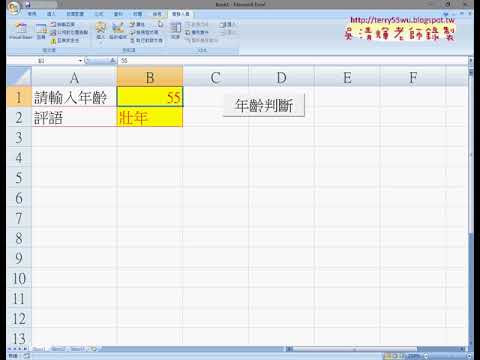Image resolution: width=480 pixels, height=360 pixels.
Task: Select column B header
Action: tap(150, 77)
